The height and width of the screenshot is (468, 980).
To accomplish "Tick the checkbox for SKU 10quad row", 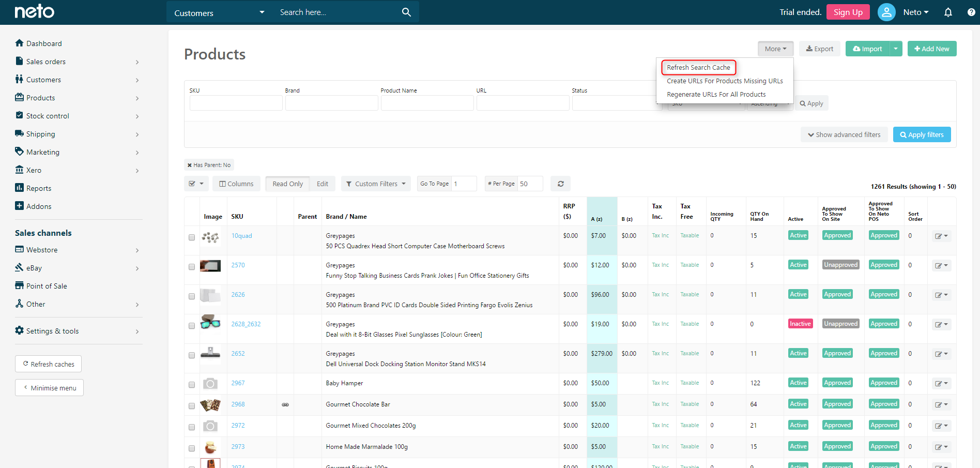I will tap(192, 237).
